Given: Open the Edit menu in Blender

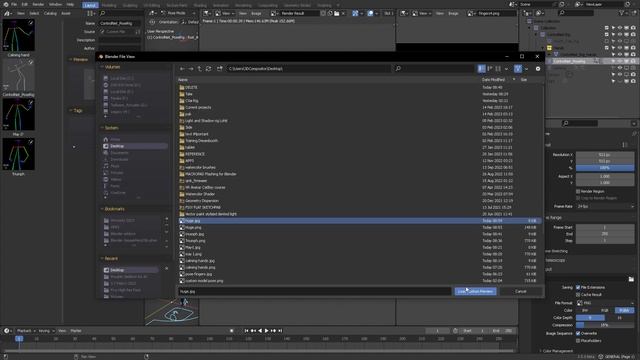Looking at the screenshot, I should [24, 4].
